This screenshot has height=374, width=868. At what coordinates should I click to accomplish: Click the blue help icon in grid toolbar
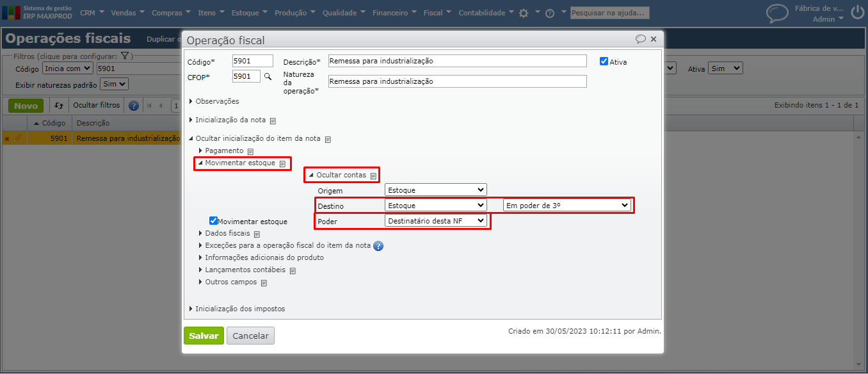[x=134, y=106]
